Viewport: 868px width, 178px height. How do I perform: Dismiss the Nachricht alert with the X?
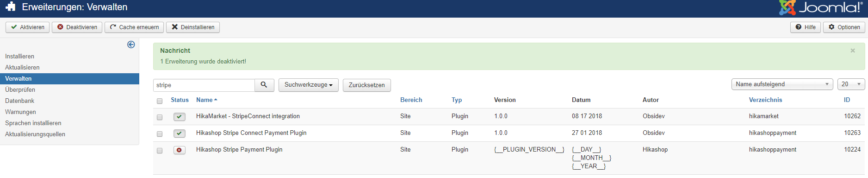(x=853, y=51)
